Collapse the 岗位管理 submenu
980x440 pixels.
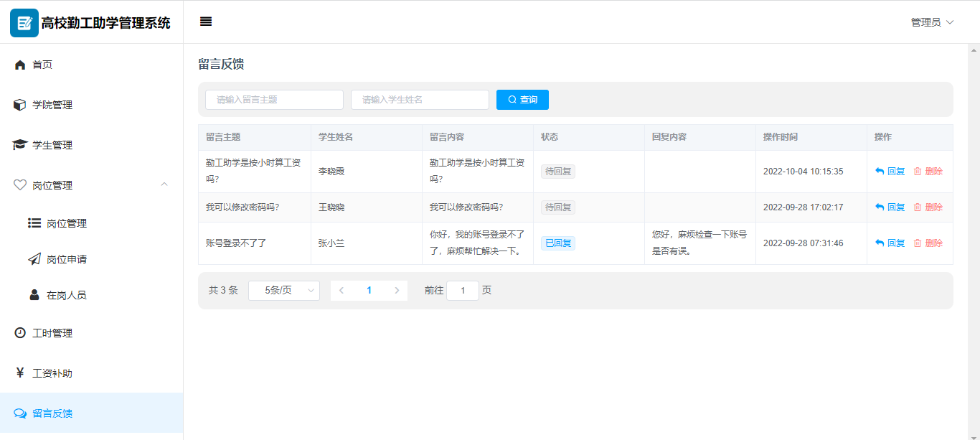point(164,185)
